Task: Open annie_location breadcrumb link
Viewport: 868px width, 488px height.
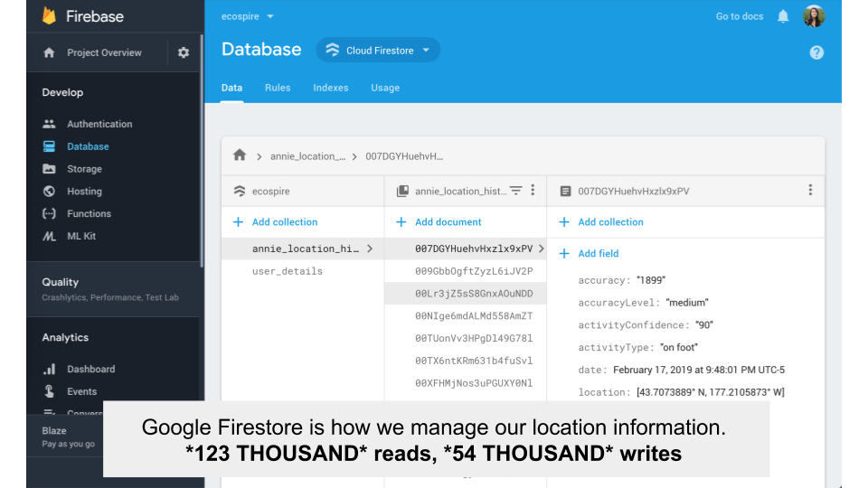Action: point(307,156)
